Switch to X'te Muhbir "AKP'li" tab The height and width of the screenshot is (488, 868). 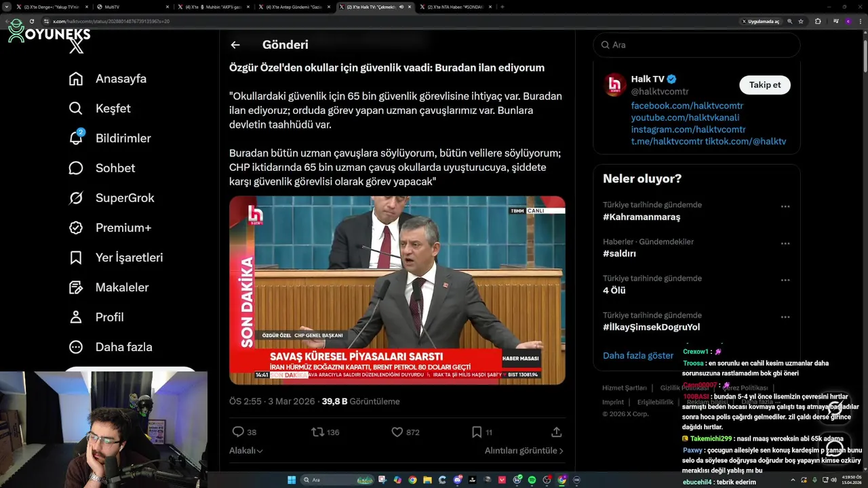tap(214, 7)
